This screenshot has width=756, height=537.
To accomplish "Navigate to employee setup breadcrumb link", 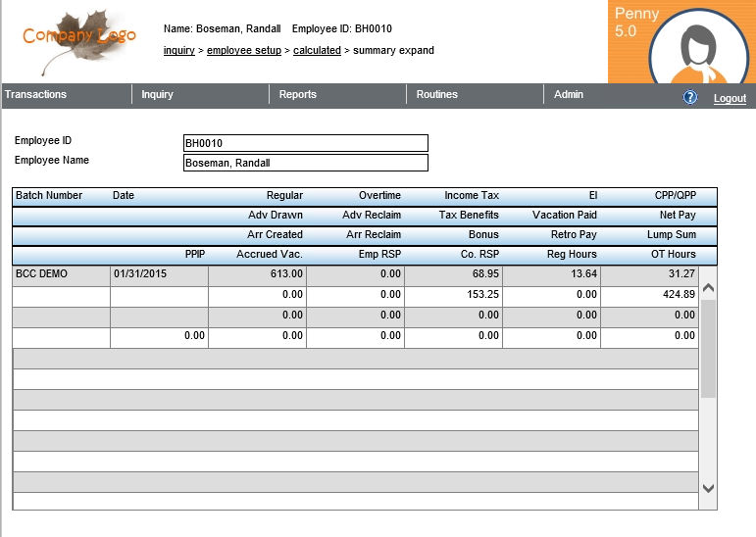I will (243, 50).
